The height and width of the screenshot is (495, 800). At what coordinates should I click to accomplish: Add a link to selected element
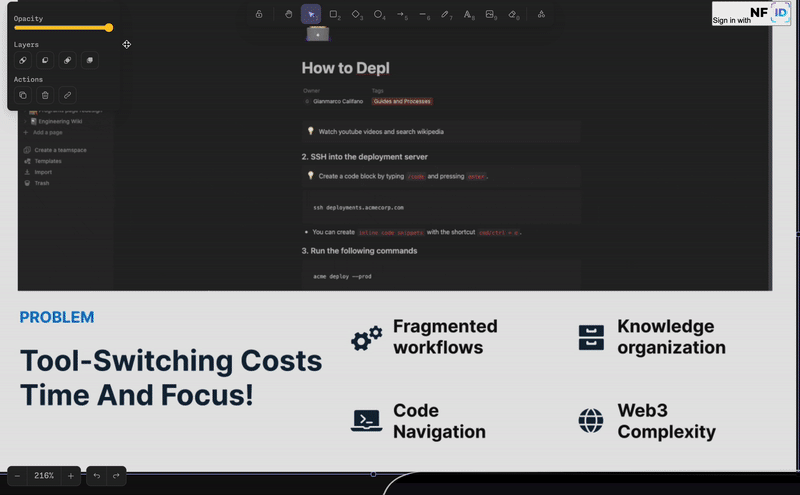(x=67, y=95)
